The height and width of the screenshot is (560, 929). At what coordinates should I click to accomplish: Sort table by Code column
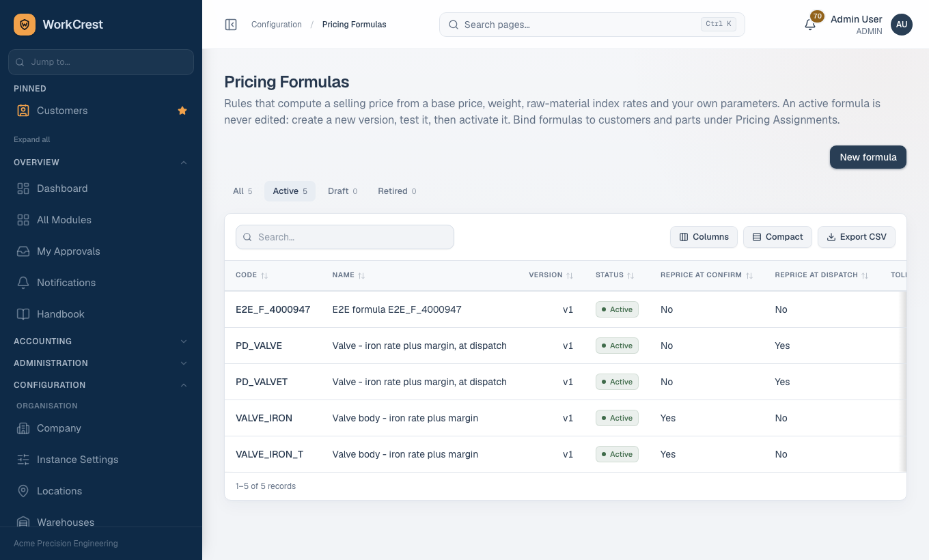click(251, 275)
